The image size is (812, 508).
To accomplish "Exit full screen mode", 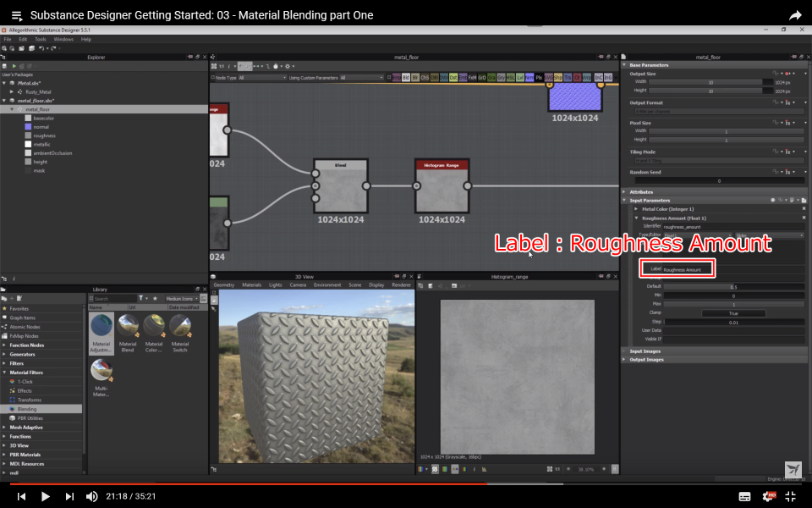I will click(791, 497).
